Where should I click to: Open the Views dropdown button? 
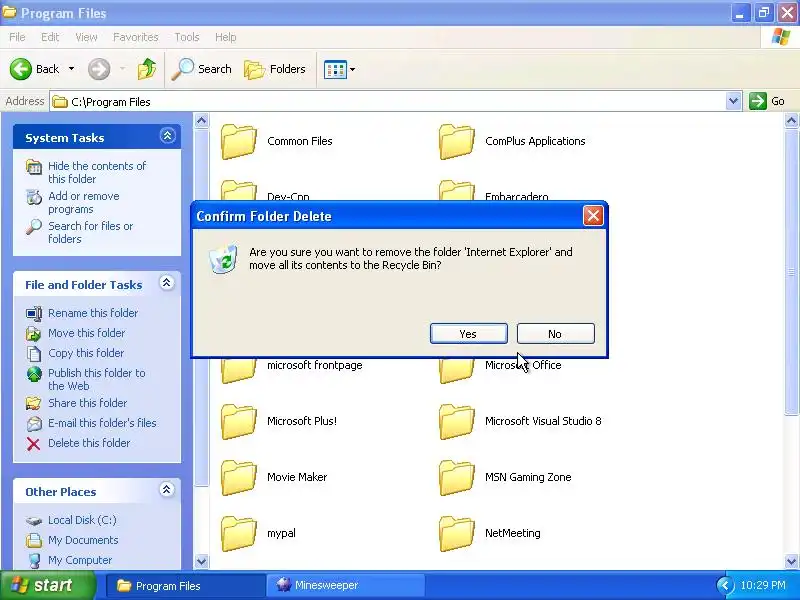(339, 69)
